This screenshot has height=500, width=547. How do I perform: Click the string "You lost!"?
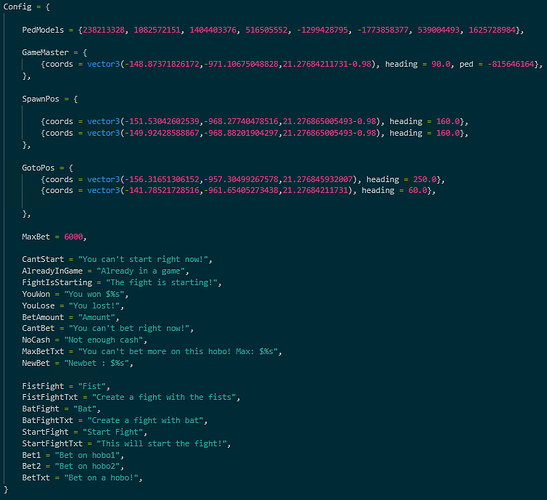tap(94, 306)
